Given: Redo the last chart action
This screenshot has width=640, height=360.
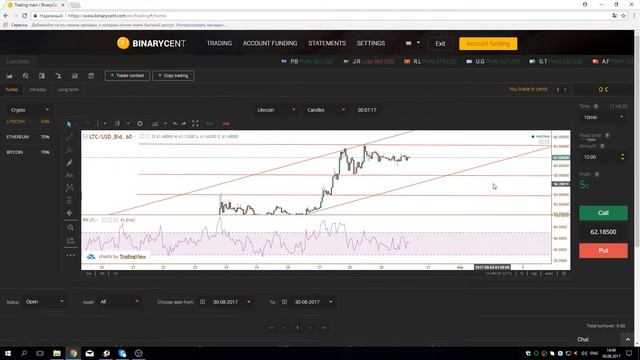Looking at the screenshot, I should pos(184,123).
